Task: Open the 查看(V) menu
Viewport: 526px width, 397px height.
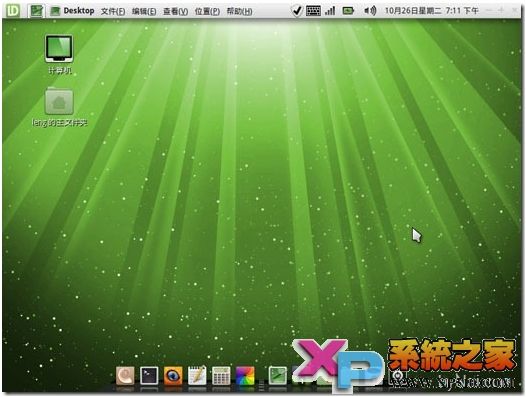Action: point(175,11)
